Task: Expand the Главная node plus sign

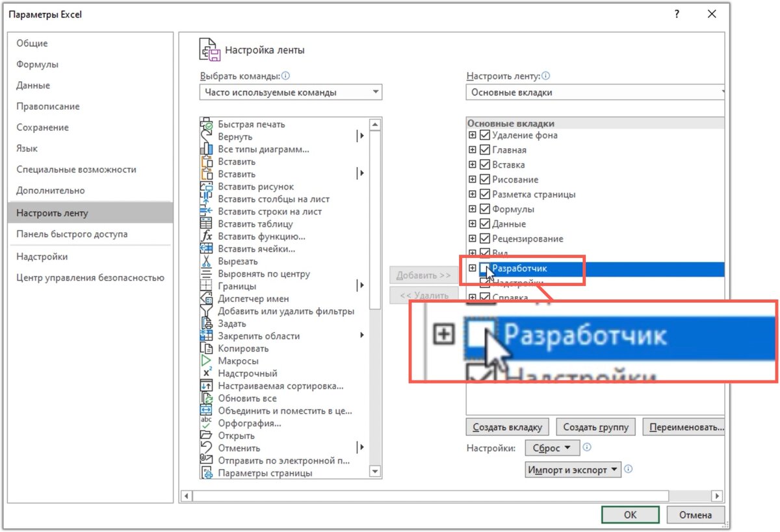Action: click(473, 150)
